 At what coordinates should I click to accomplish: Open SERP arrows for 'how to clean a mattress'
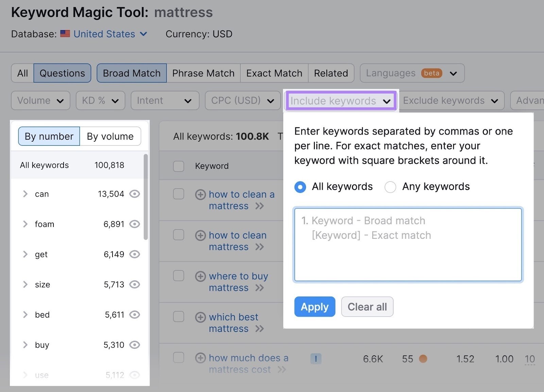click(x=260, y=206)
